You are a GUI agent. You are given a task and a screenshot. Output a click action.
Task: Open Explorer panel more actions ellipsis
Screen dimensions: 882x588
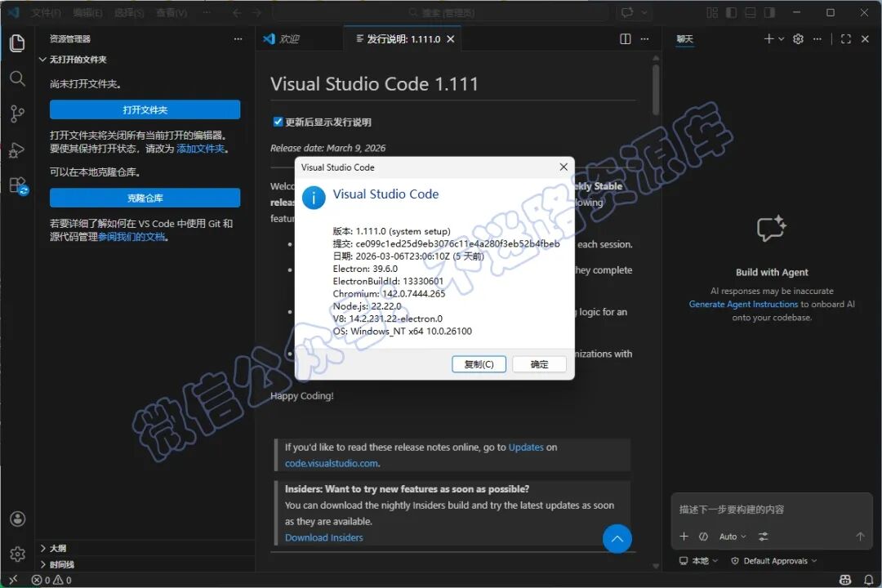[x=238, y=39]
